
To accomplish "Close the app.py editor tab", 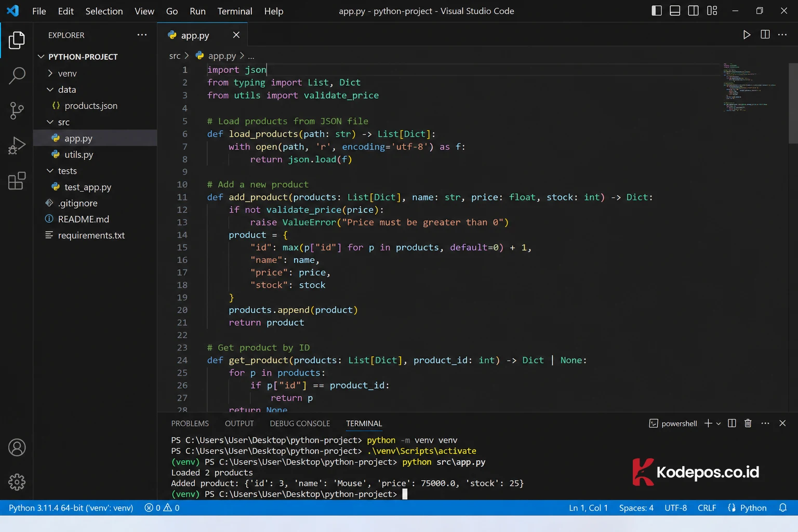I will [x=236, y=35].
